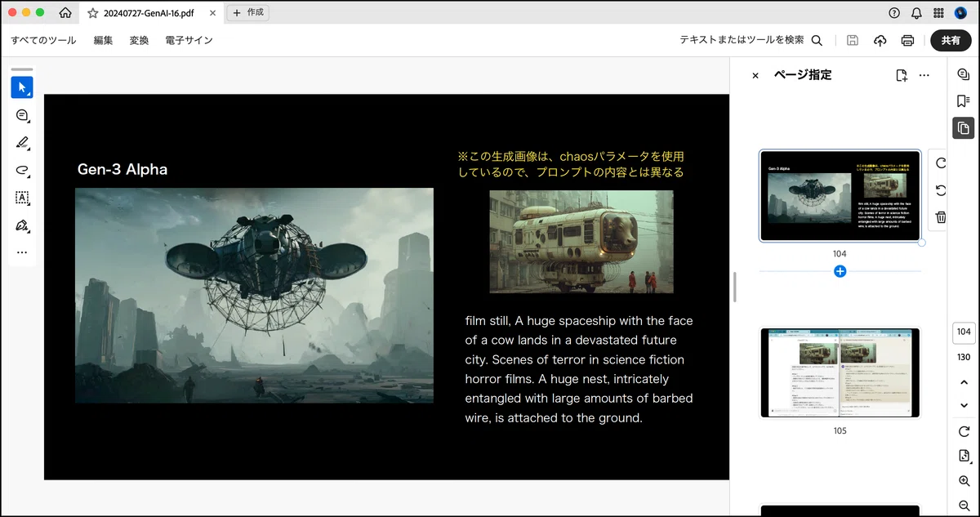Toggle the page thumbnails panel button

point(963,127)
